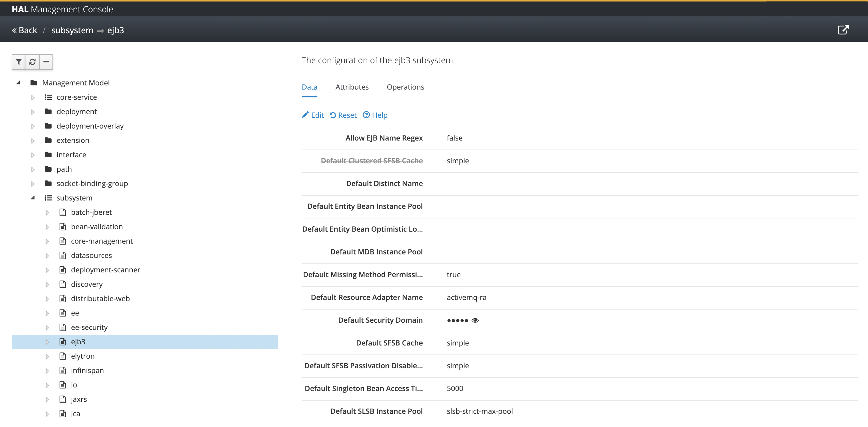Collapse the Management Model root node
Viewport: 868px width, 427px height.
tap(19, 82)
